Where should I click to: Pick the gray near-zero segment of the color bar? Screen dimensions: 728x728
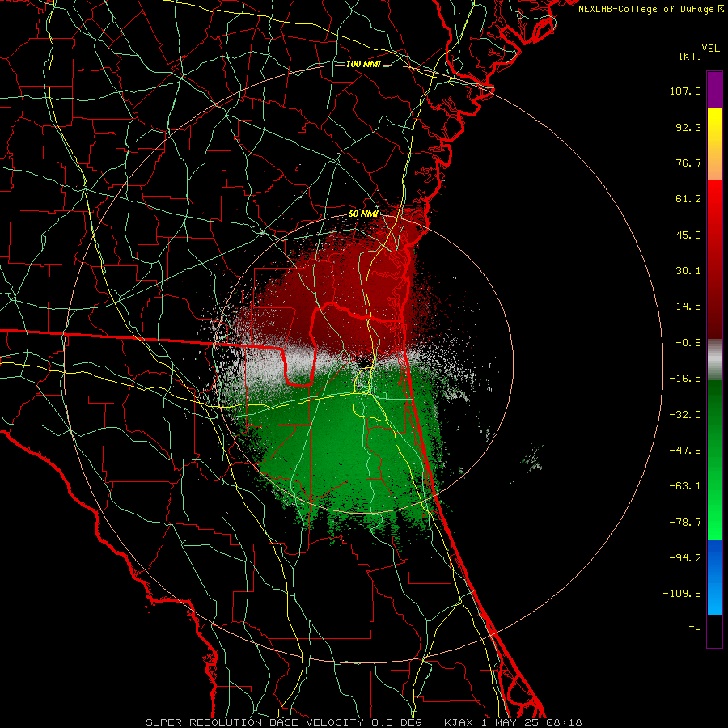point(714,360)
